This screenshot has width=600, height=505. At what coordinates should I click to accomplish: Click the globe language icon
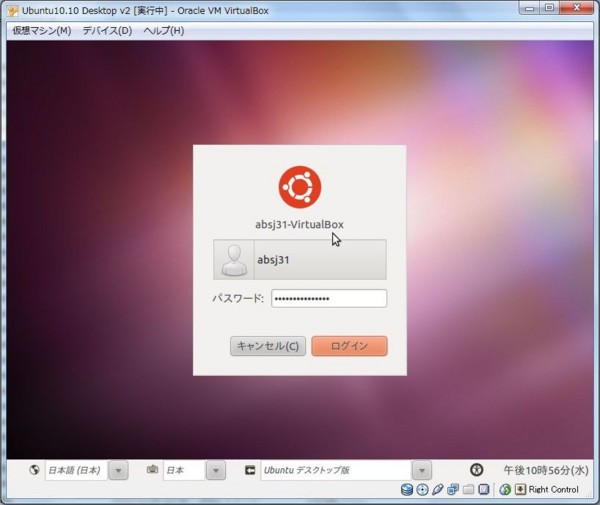coord(34,469)
